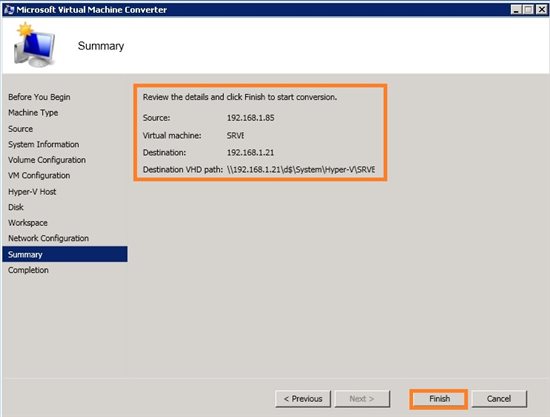Select the Source step in sidebar

(x=20, y=129)
